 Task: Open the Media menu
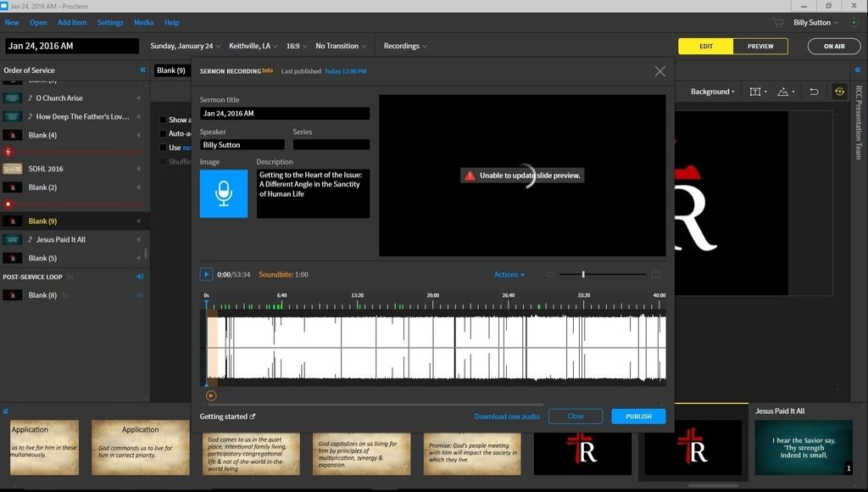pos(143,23)
